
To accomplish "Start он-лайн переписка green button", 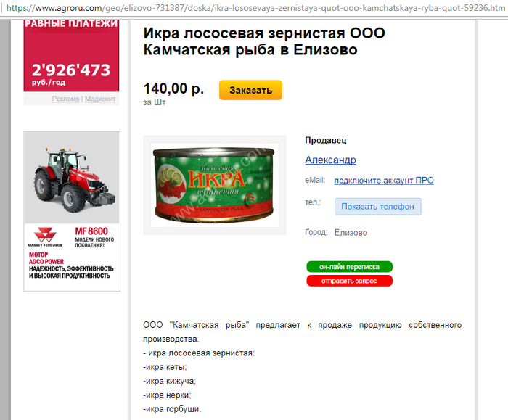I will (349, 267).
